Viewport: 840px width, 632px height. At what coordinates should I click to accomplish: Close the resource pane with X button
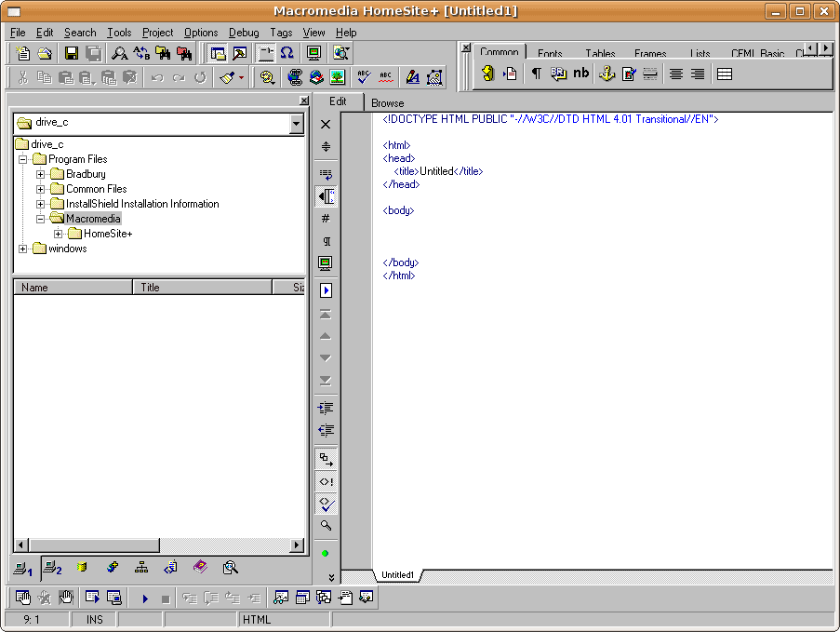coord(304,101)
